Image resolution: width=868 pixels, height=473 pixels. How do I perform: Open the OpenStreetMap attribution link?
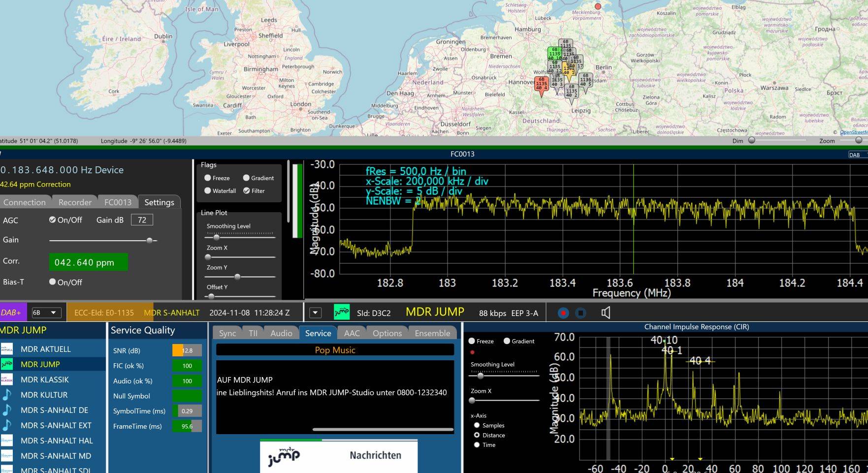coord(853,132)
